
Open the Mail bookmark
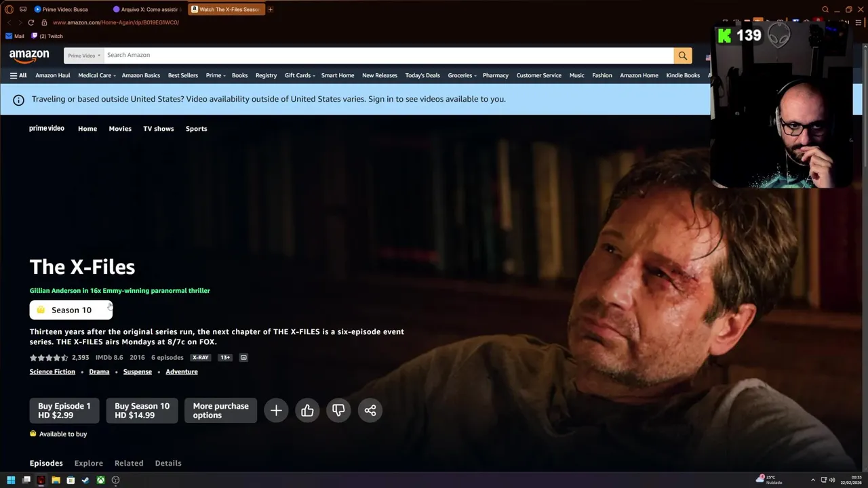pos(15,36)
